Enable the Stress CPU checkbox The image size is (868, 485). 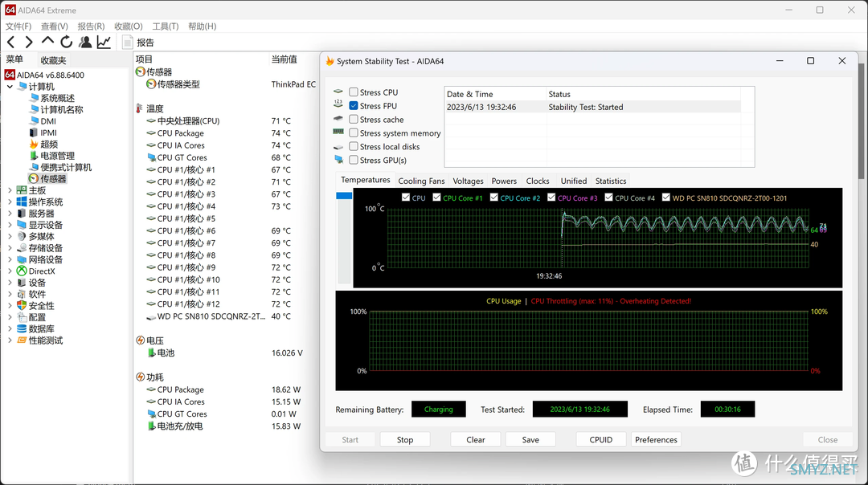(353, 92)
